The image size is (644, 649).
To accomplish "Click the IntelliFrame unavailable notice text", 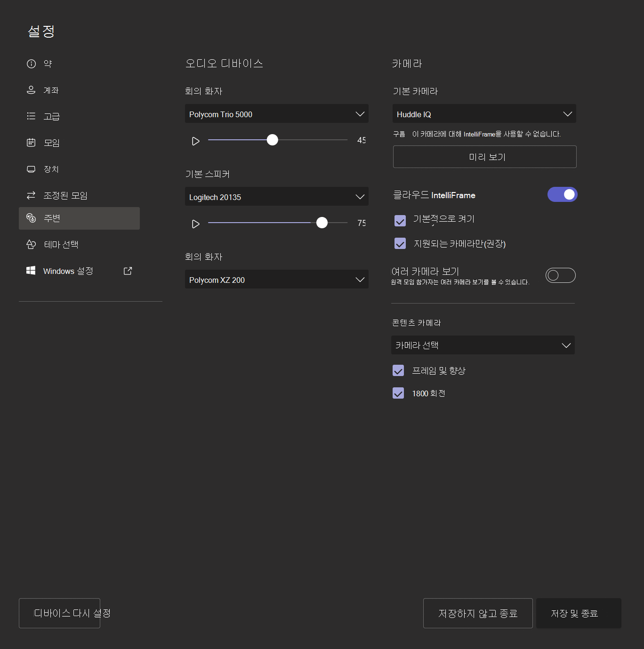I will (486, 134).
